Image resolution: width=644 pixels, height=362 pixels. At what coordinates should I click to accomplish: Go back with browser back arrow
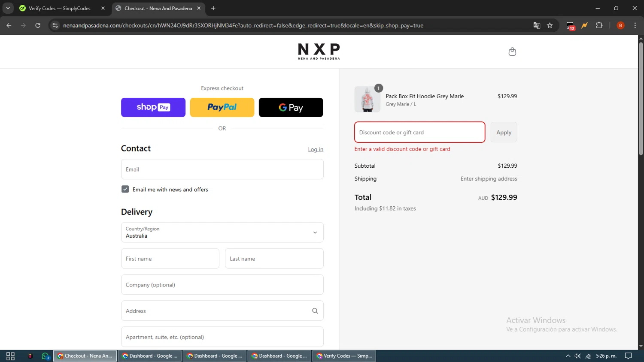click(x=9, y=25)
